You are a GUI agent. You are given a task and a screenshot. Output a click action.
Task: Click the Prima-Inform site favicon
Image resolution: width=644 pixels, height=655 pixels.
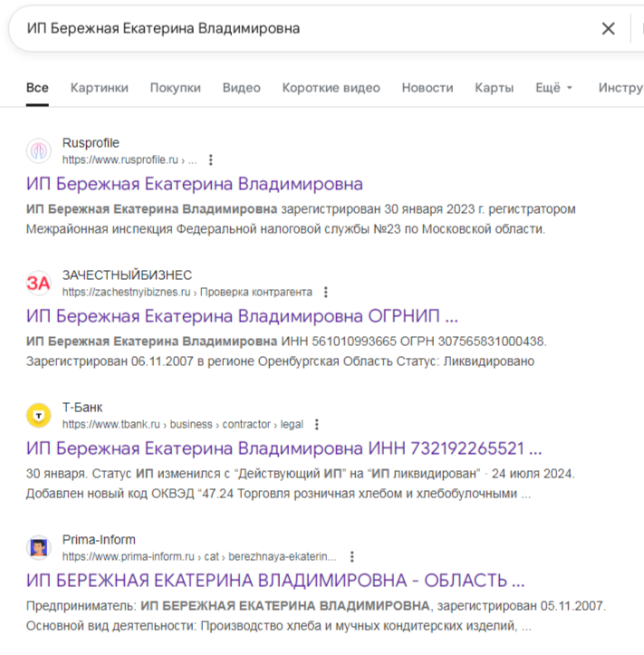click(39, 548)
